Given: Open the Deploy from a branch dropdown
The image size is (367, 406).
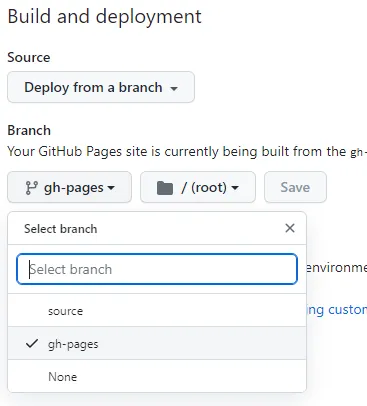Looking at the screenshot, I should click(101, 87).
